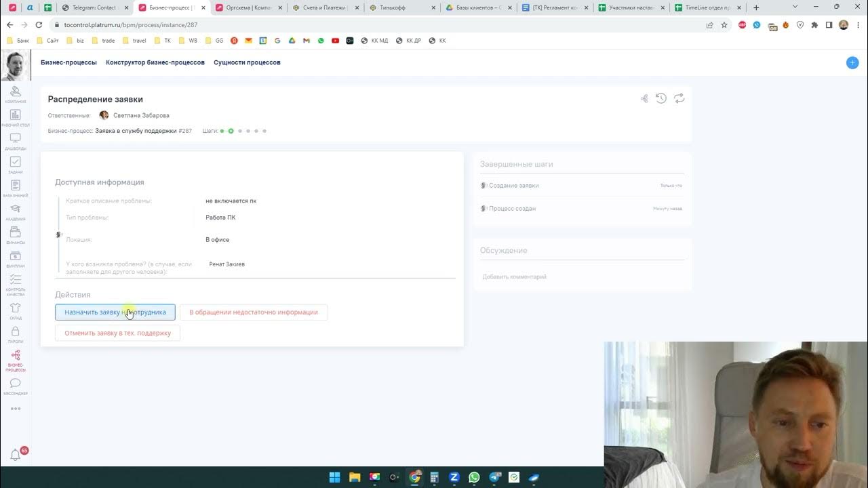The height and width of the screenshot is (488, 868).
Task: Open Бизнес-процессы in sidebar
Action: (x=16, y=361)
